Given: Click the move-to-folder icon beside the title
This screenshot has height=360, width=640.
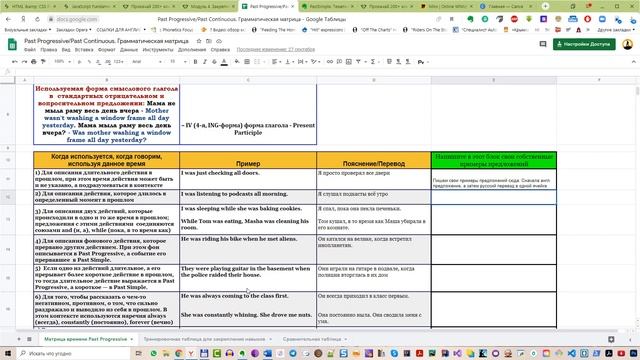Looking at the screenshot, I should 209,41.
